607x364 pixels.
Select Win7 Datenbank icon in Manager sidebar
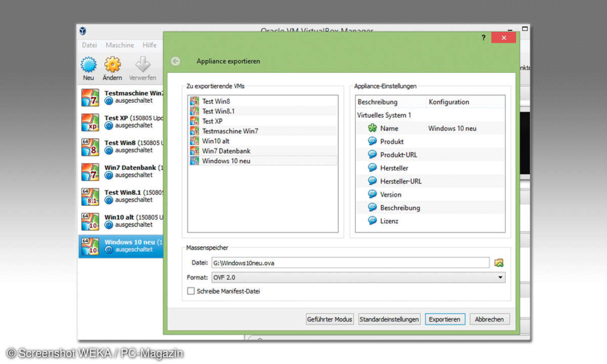pyautogui.click(x=90, y=171)
